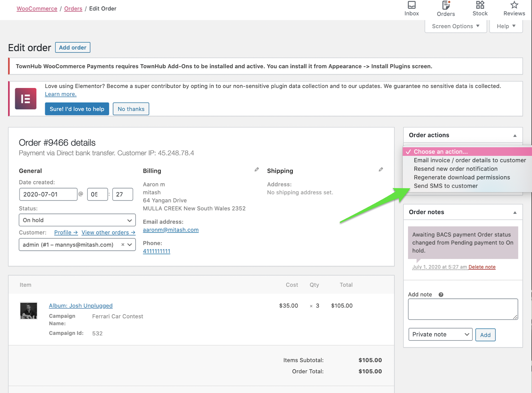Open Album: Josh Unplugged product link
Image resolution: width=532 pixels, height=393 pixels.
click(x=81, y=306)
